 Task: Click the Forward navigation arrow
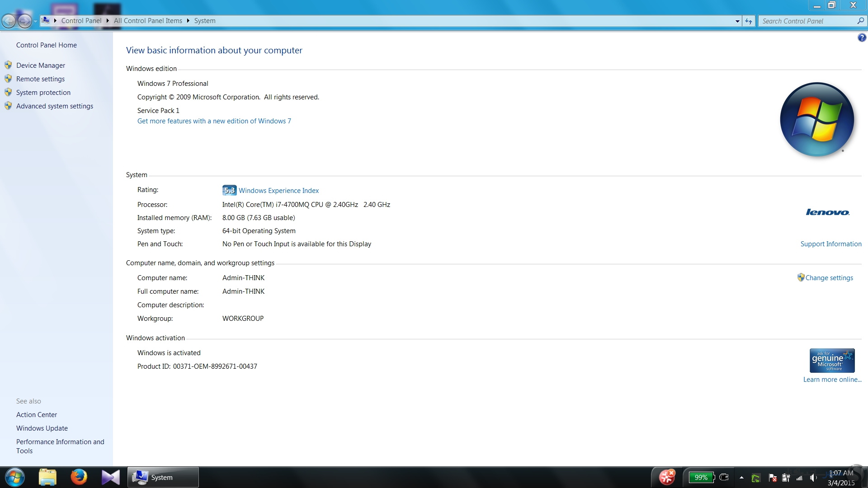pyautogui.click(x=25, y=21)
